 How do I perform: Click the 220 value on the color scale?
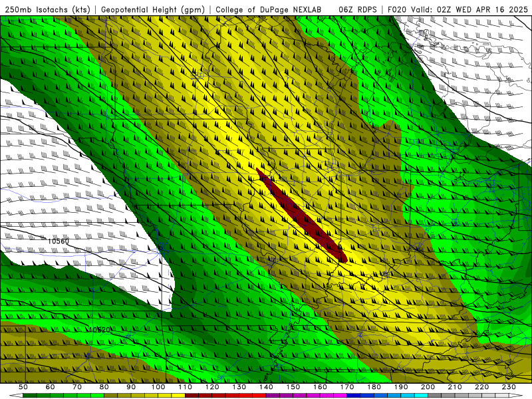tap(481, 387)
